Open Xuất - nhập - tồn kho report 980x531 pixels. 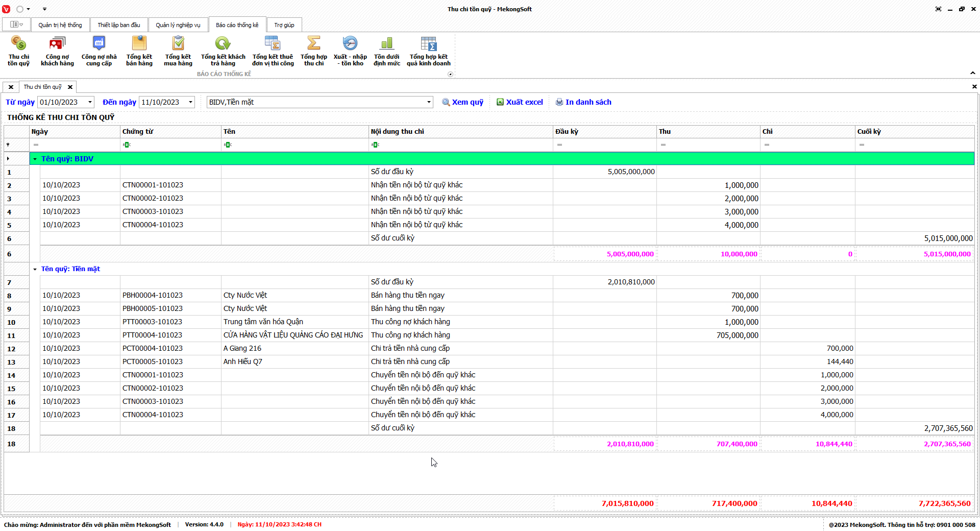[350, 50]
